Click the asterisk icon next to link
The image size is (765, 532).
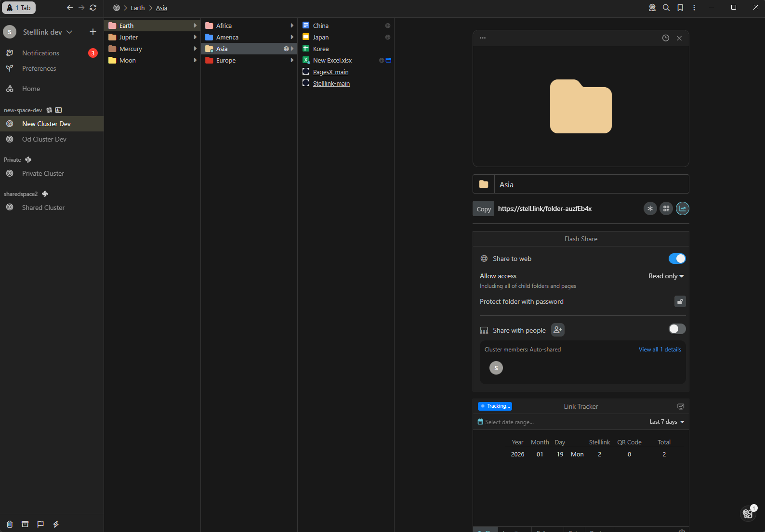point(650,208)
